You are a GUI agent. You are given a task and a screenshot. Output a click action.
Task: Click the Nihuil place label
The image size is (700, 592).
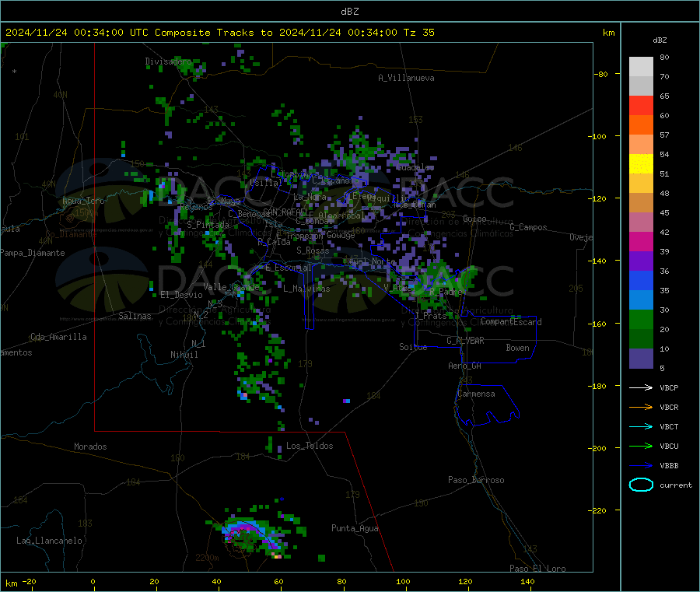tap(184, 355)
